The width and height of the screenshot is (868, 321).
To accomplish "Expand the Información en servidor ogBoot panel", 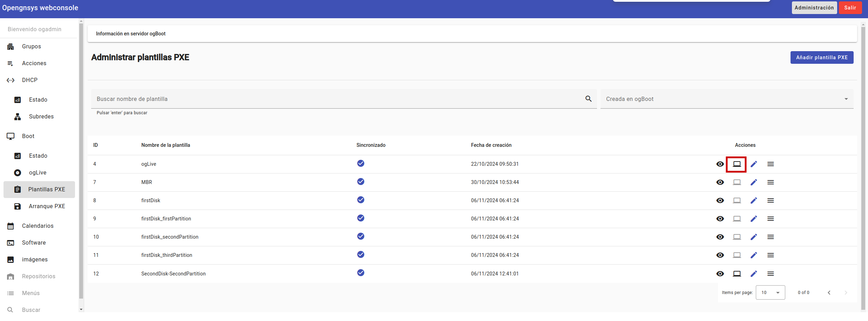I will 472,34.
